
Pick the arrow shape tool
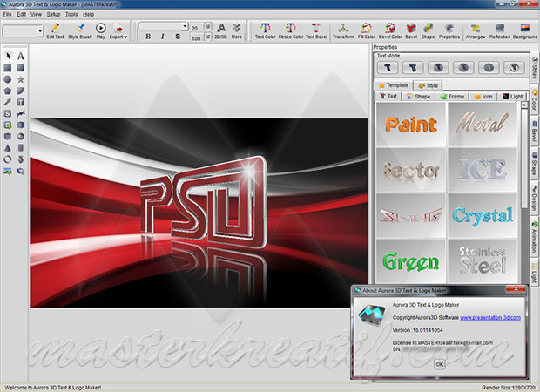(8, 102)
